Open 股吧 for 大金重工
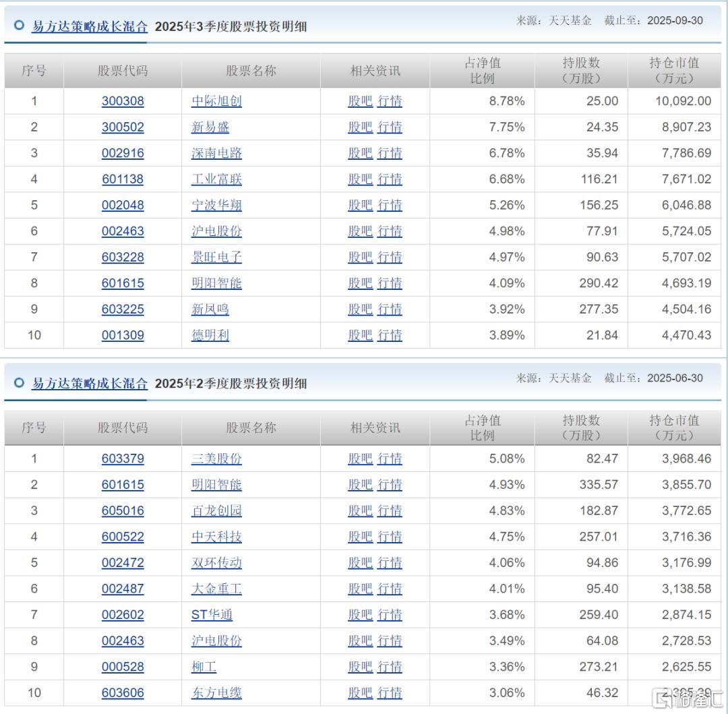Screen dimensions: 728x714 pos(360,589)
